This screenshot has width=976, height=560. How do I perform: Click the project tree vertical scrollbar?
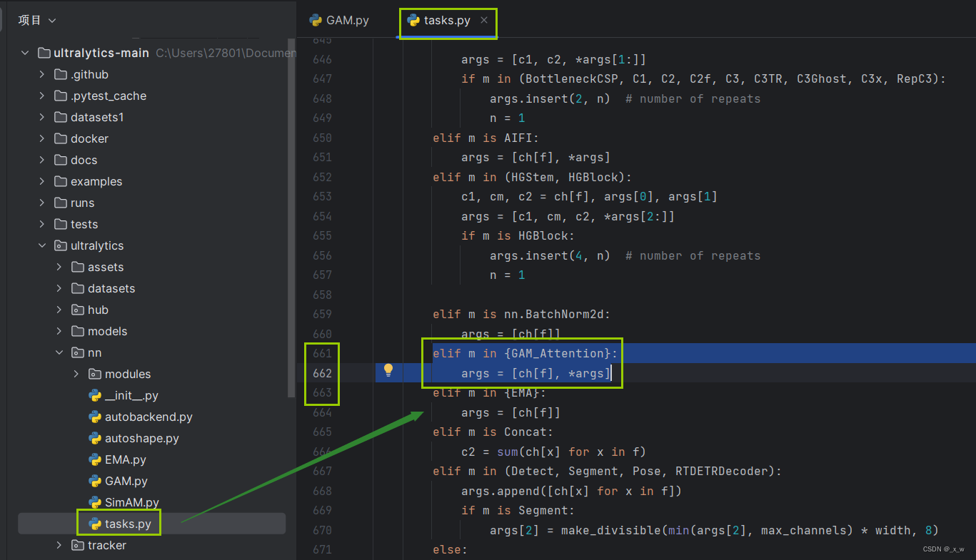tap(290, 218)
